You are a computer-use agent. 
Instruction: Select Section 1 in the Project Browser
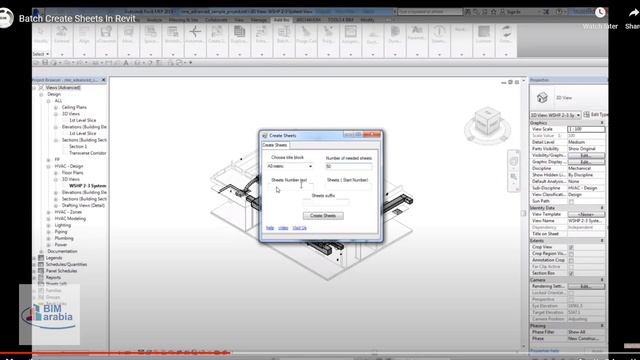(x=78, y=147)
